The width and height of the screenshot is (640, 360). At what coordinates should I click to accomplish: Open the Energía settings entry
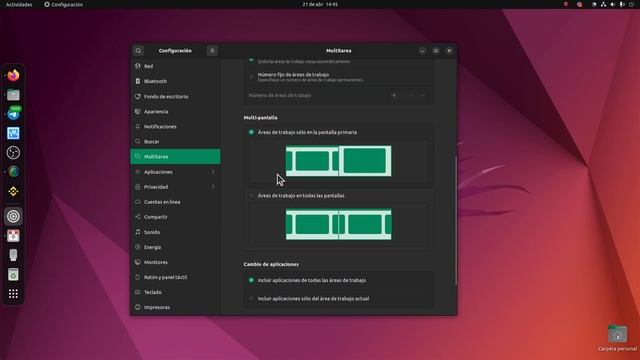click(x=176, y=247)
